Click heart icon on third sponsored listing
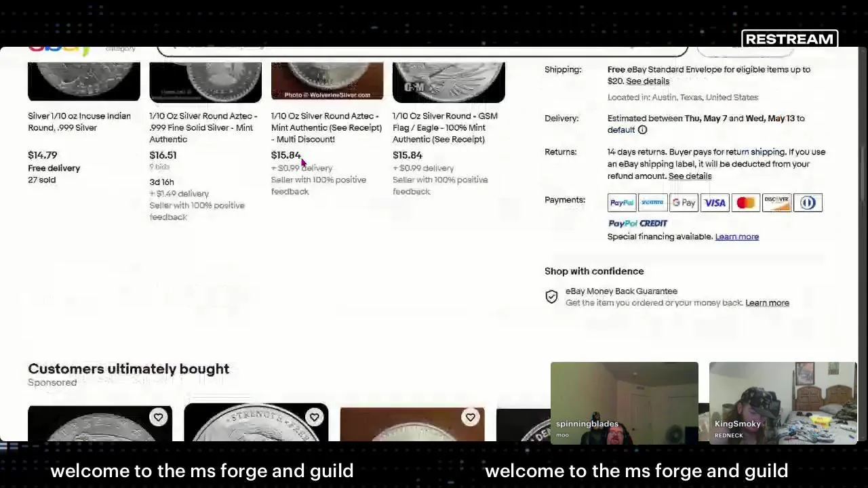Image resolution: width=868 pixels, height=488 pixels. (x=470, y=418)
